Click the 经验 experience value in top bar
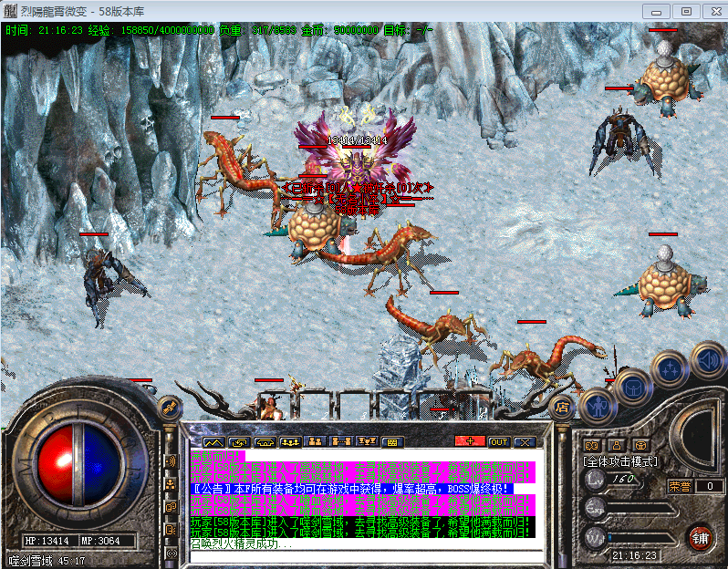728x569 pixels. tap(151, 31)
